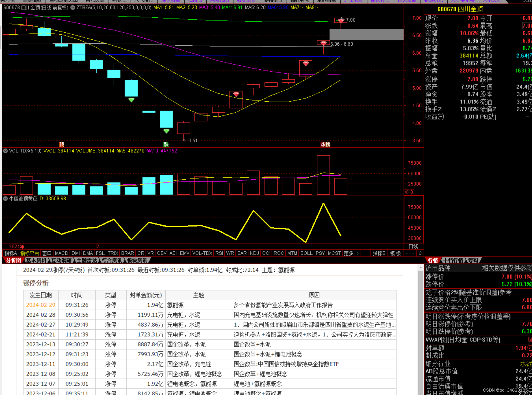
Task: Switch the indicator to TRIX
Action: 113,253
